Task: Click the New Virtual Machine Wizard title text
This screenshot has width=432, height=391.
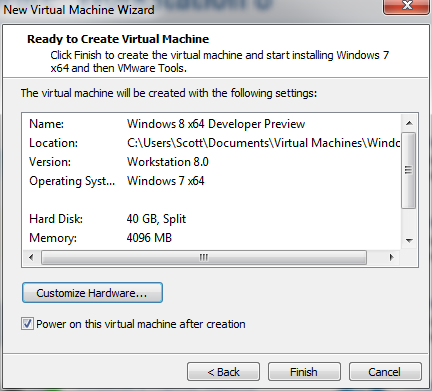Action: tap(79, 10)
